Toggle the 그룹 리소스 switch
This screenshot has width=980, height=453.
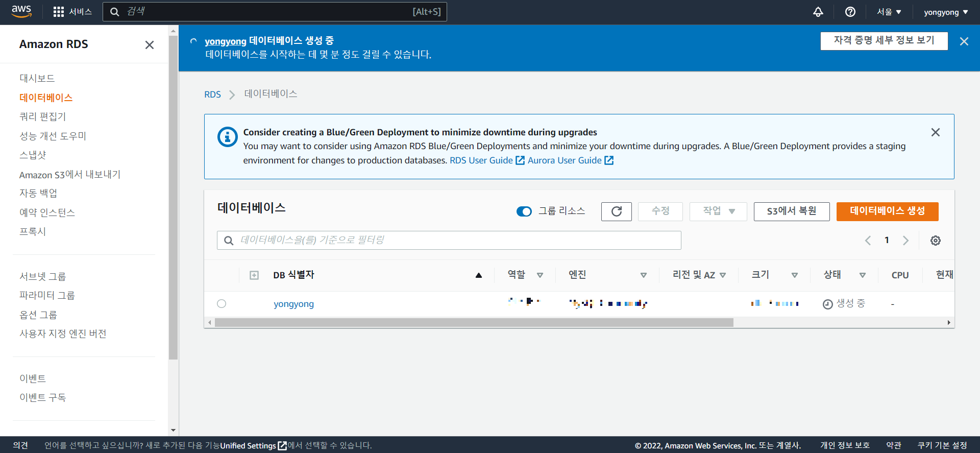pyautogui.click(x=524, y=211)
